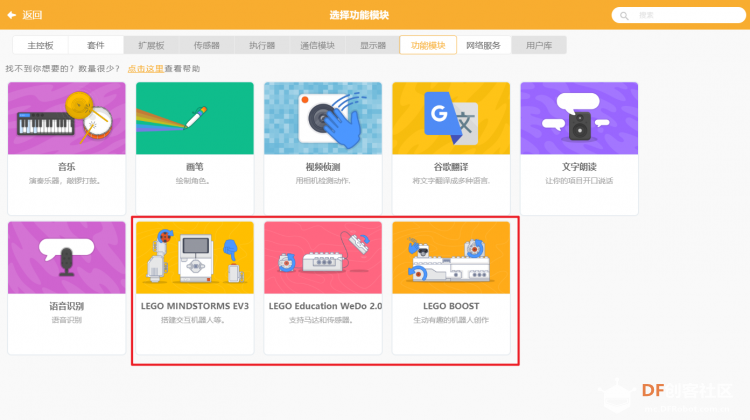Focus the search input field
This screenshot has height=420, width=750.
(x=678, y=15)
